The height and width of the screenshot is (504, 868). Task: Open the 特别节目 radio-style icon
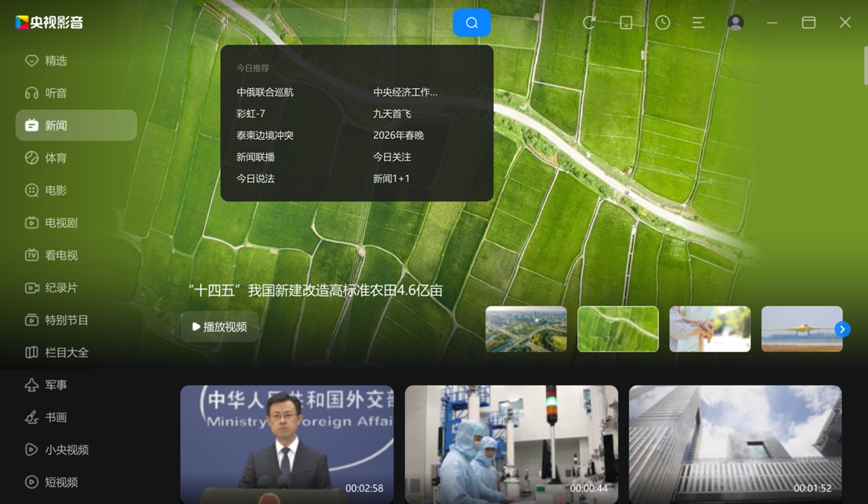(67, 320)
